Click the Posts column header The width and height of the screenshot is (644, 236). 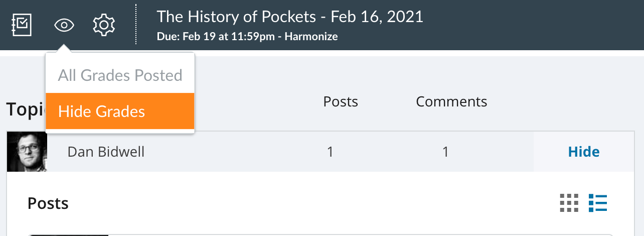(x=341, y=101)
